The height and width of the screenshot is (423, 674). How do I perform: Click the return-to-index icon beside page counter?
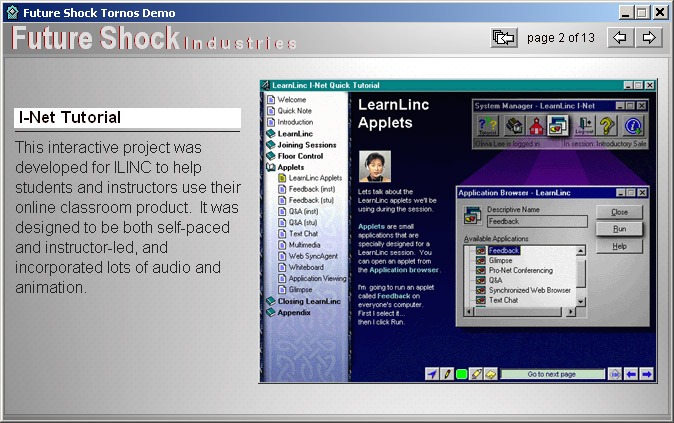coord(504,37)
